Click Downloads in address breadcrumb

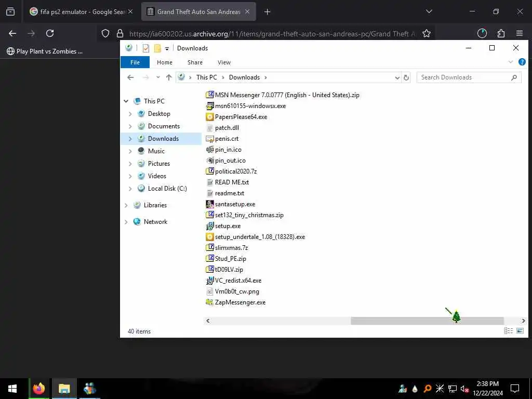click(244, 77)
